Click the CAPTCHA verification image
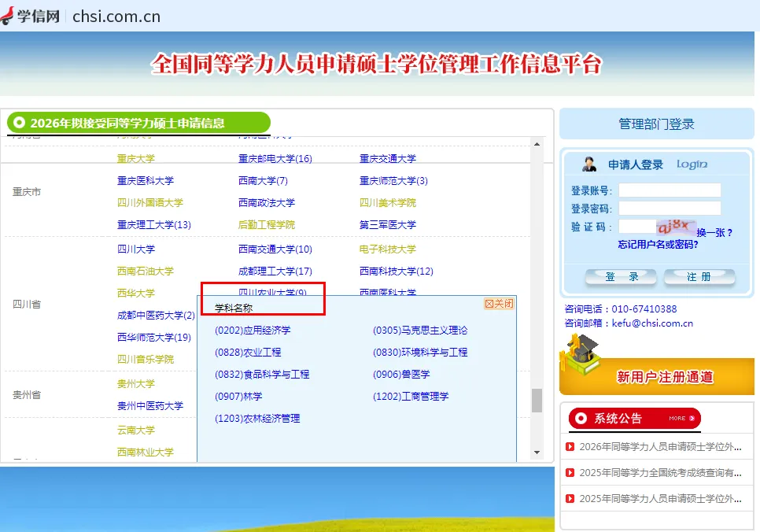 pyautogui.click(x=676, y=226)
